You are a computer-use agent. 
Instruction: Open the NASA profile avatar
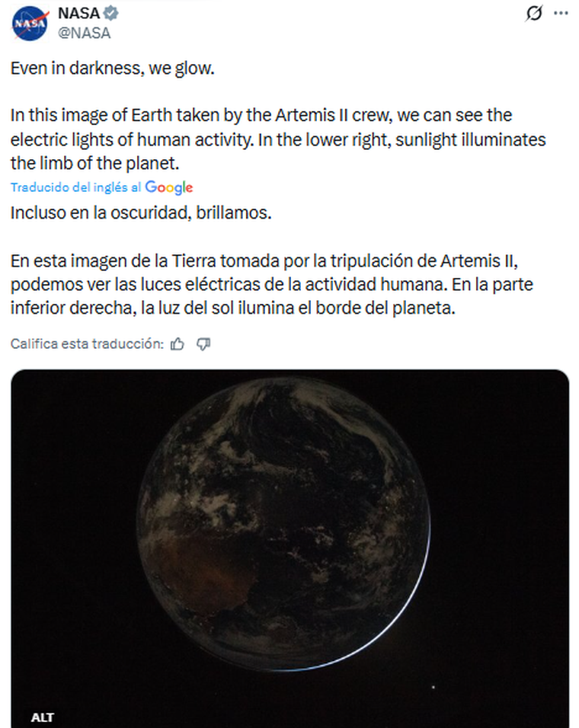[x=30, y=23]
